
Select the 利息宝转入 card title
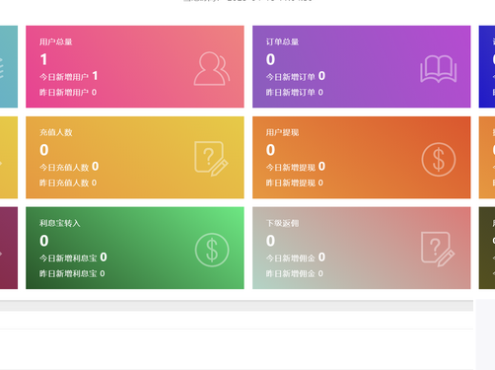[60, 223]
